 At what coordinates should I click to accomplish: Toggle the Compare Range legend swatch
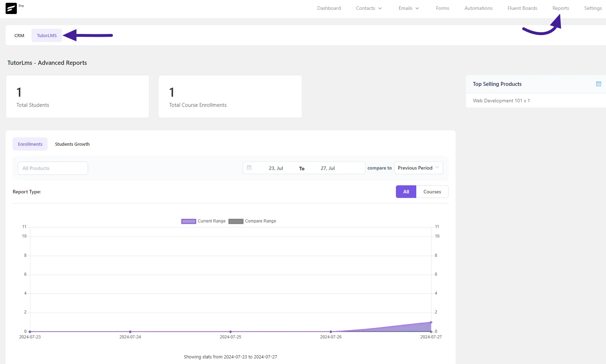click(x=236, y=221)
